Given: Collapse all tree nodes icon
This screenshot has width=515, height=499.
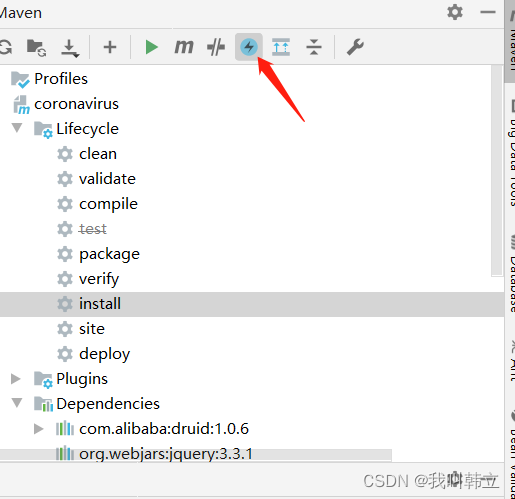Looking at the screenshot, I should coord(314,47).
